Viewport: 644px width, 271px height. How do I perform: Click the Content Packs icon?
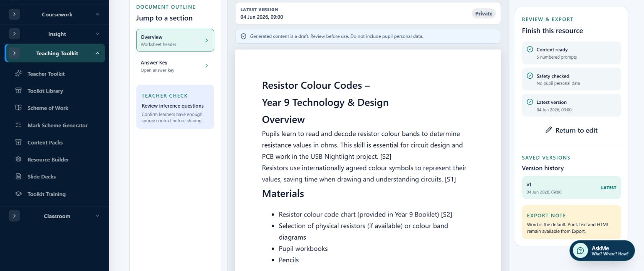[18, 142]
